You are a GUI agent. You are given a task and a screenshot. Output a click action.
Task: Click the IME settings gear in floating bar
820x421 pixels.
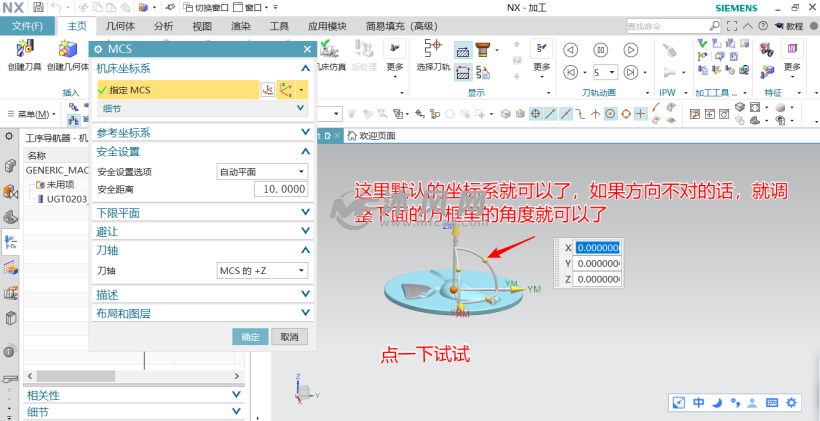pos(791,402)
